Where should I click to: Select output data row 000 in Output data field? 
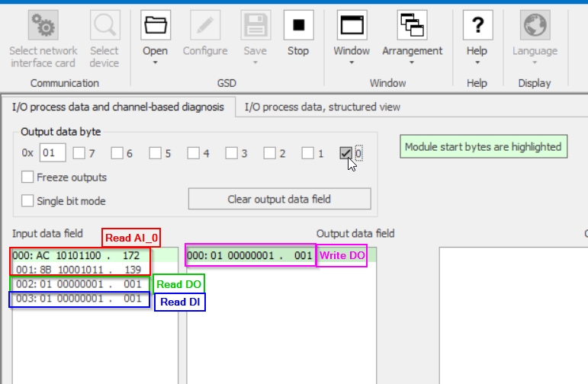pos(250,256)
